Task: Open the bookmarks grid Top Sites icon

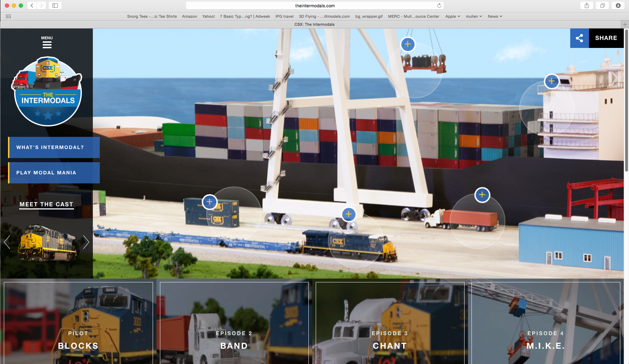Action: (x=8, y=16)
